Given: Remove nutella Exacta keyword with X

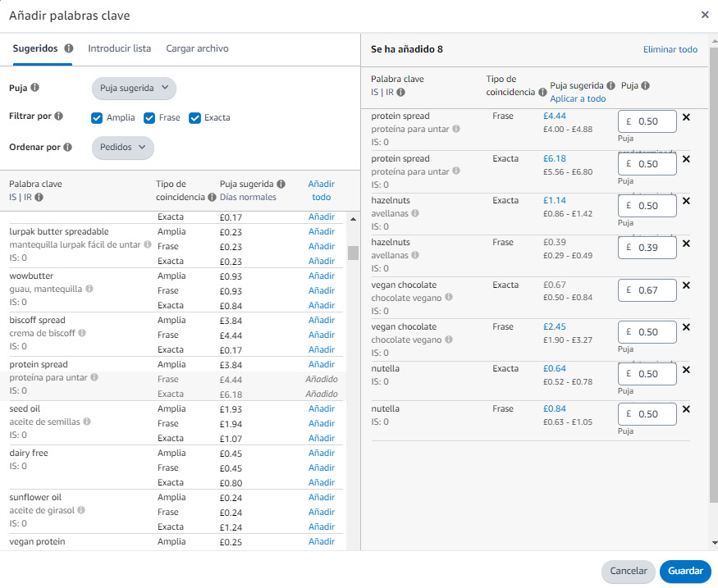Looking at the screenshot, I should (x=686, y=370).
